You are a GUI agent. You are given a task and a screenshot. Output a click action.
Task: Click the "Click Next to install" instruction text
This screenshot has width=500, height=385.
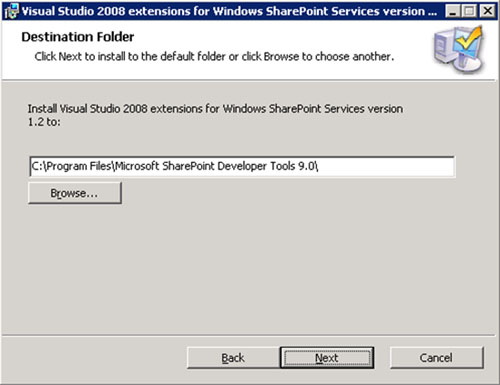tap(214, 56)
